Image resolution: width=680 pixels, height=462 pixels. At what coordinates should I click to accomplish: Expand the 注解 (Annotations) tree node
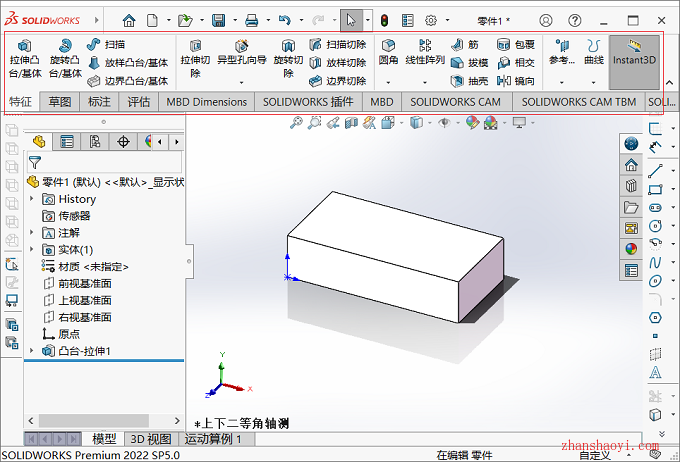point(31,233)
